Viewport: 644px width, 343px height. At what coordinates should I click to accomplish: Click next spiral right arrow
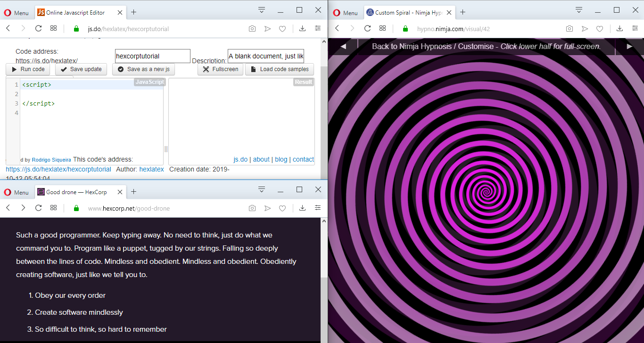click(x=629, y=46)
